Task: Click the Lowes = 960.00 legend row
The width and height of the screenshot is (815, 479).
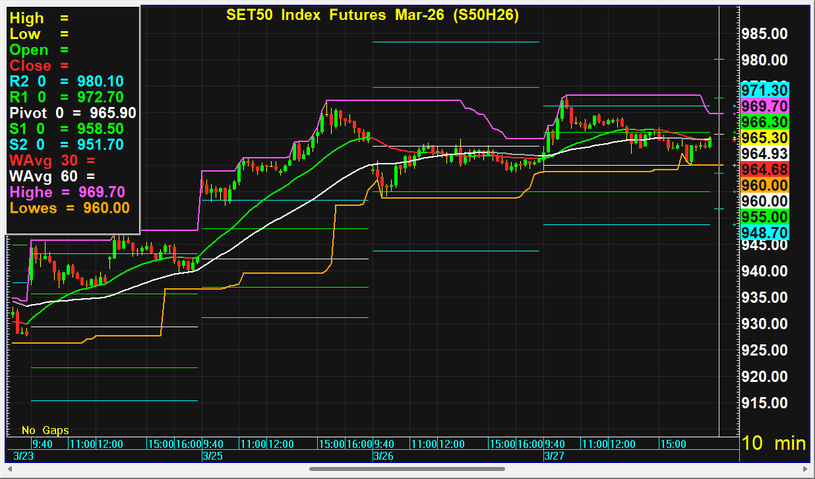Action: tap(70, 208)
